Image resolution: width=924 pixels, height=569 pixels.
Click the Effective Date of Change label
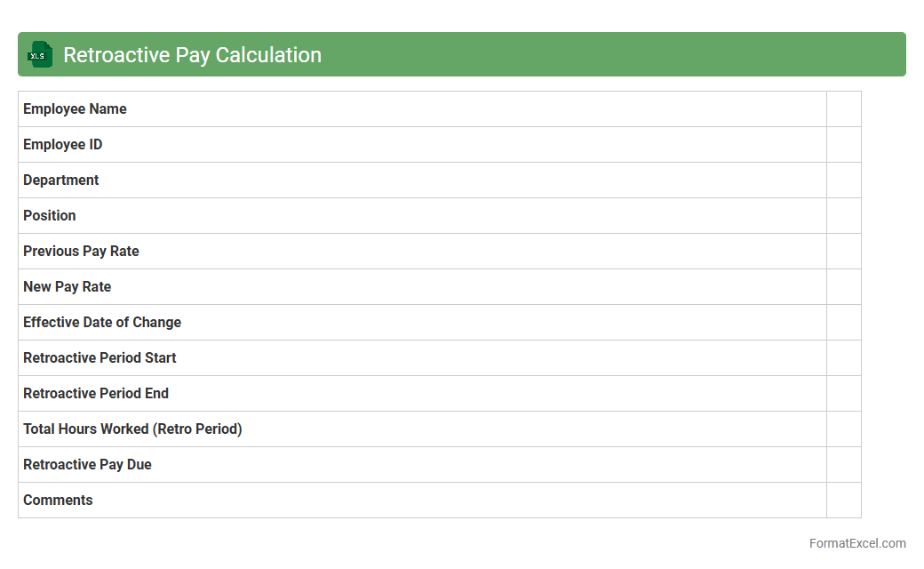pyautogui.click(x=102, y=323)
